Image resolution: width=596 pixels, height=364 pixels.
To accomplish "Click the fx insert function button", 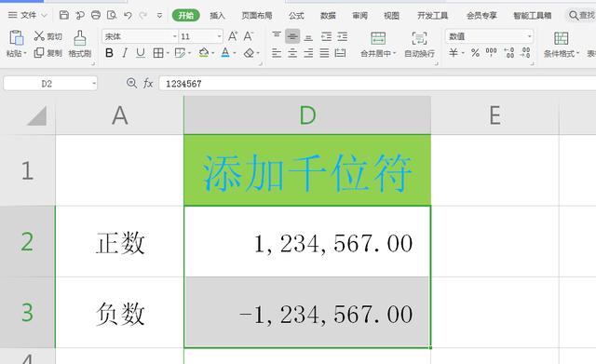I will pos(148,83).
